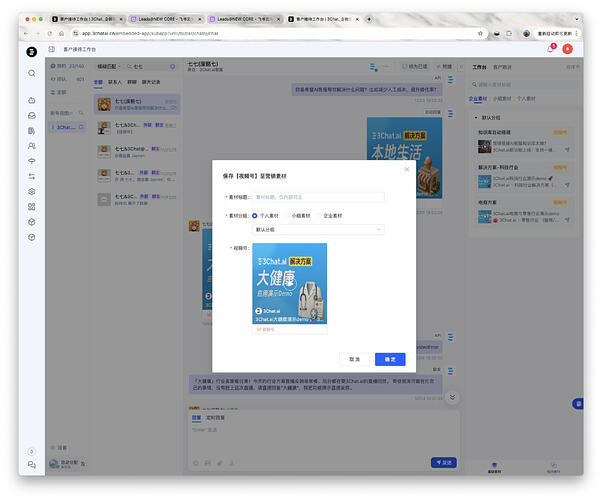Screen dimensions: 602x500
Task: Click the 大健康 video thumbnail in dialog
Action: [x=289, y=283]
